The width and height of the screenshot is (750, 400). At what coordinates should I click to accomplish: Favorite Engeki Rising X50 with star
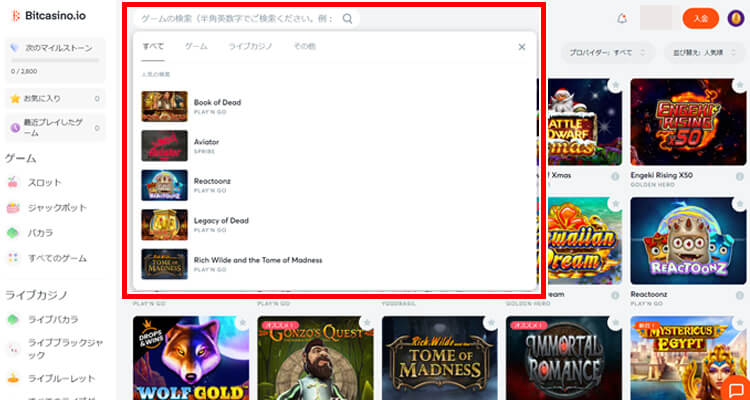[739, 85]
